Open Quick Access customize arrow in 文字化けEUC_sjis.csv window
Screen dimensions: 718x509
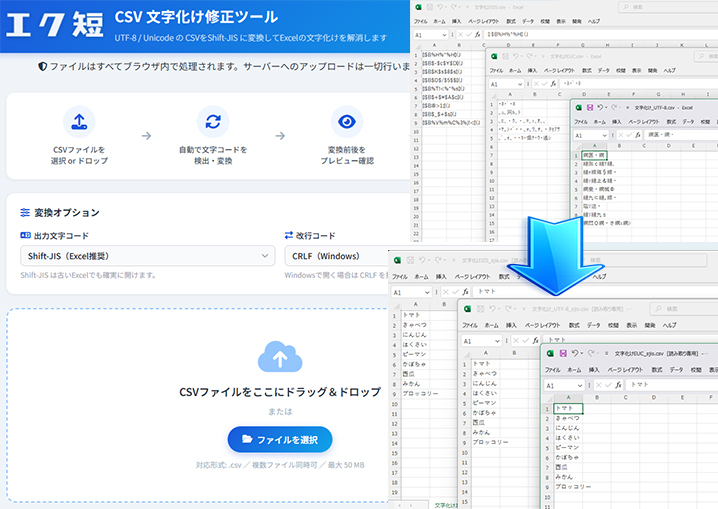pyautogui.click(x=606, y=353)
